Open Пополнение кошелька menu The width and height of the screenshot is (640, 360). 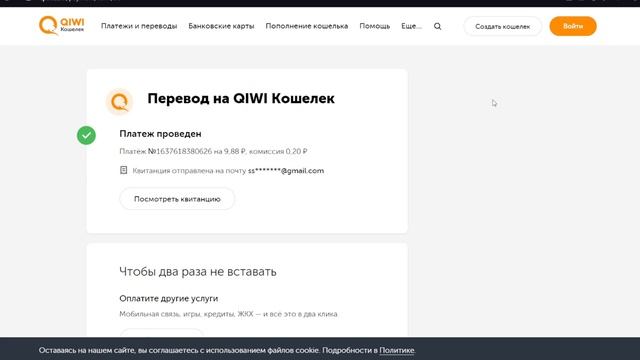point(307,26)
